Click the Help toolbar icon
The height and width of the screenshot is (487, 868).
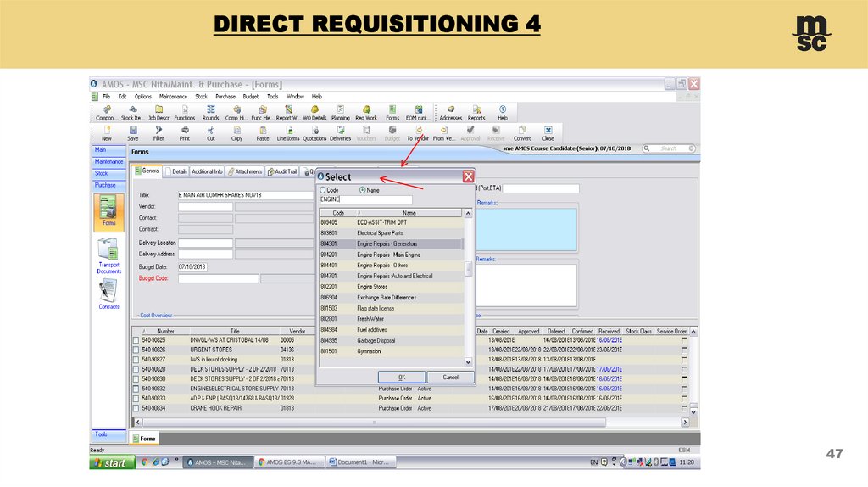502,113
